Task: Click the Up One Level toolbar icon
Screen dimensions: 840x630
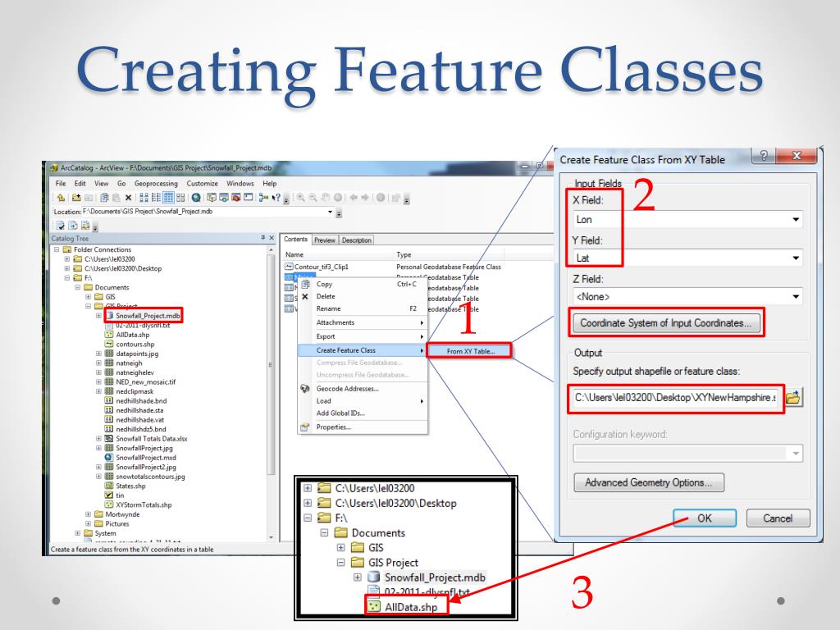Action: (61, 198)
